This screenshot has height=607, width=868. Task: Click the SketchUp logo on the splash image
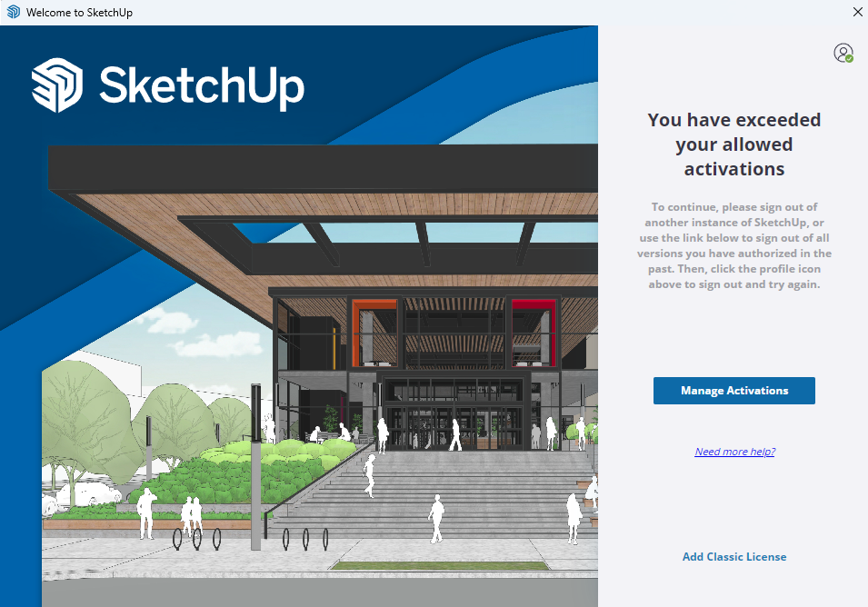pos(168,85)
